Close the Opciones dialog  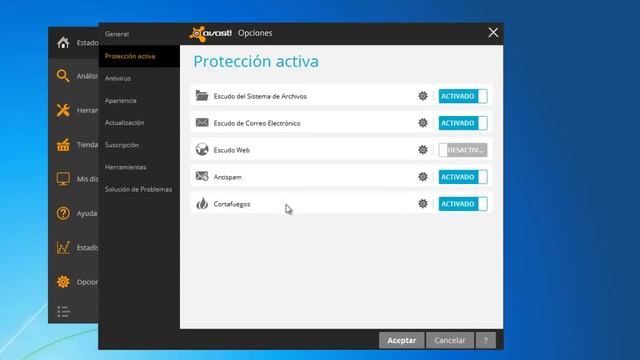493,33
